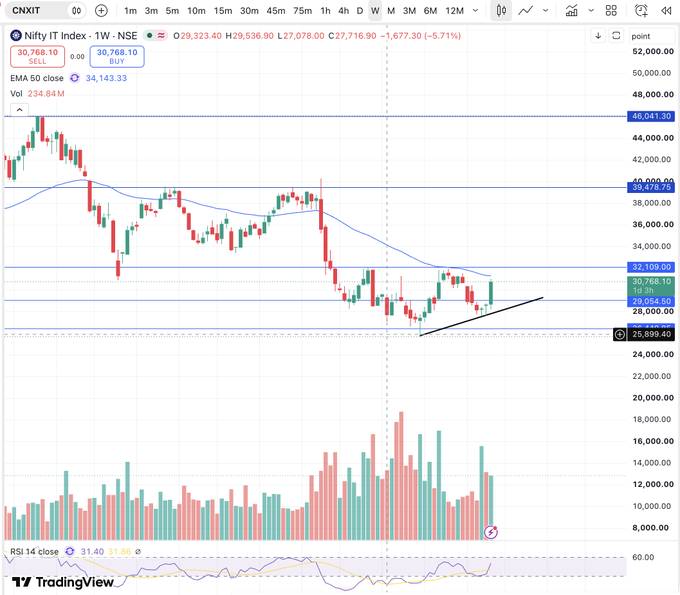Open chart style dropdown arrow after line icon

[546, 10]
